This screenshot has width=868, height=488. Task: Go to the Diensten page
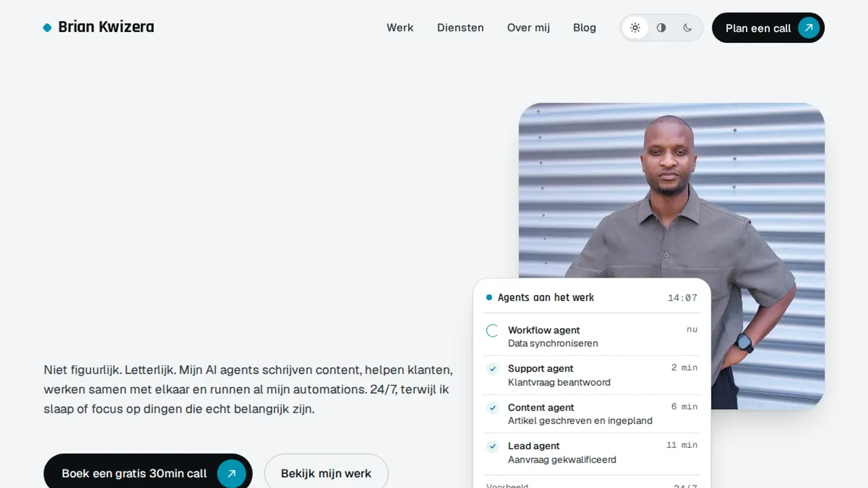pos(460,28)
